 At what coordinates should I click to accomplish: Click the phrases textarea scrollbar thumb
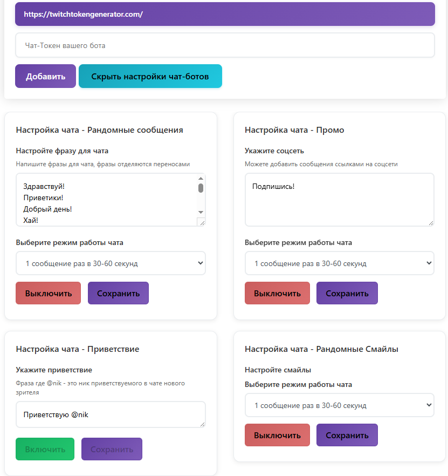201,188
